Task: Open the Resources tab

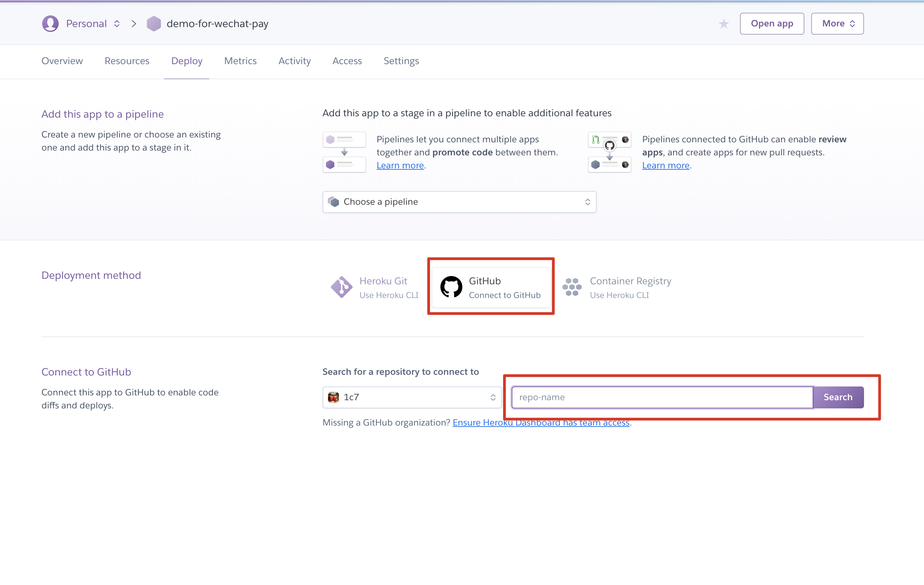Action: 126,61
